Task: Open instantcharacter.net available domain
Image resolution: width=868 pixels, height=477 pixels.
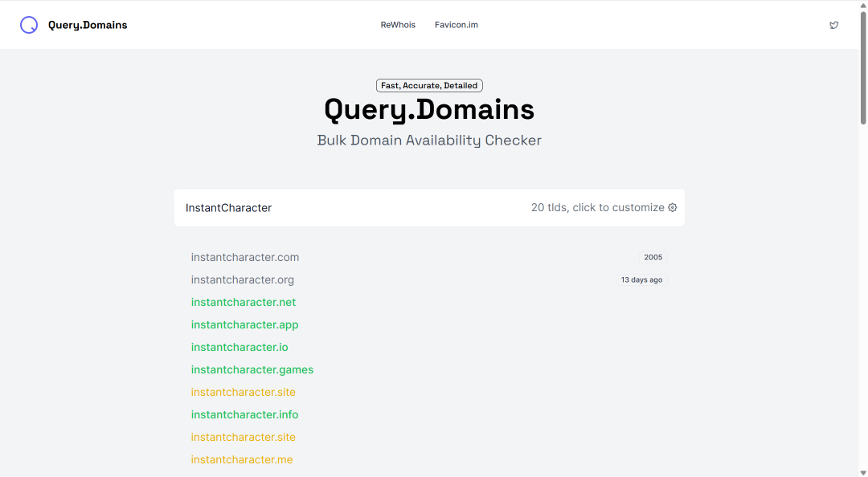Action: (243, 302)
